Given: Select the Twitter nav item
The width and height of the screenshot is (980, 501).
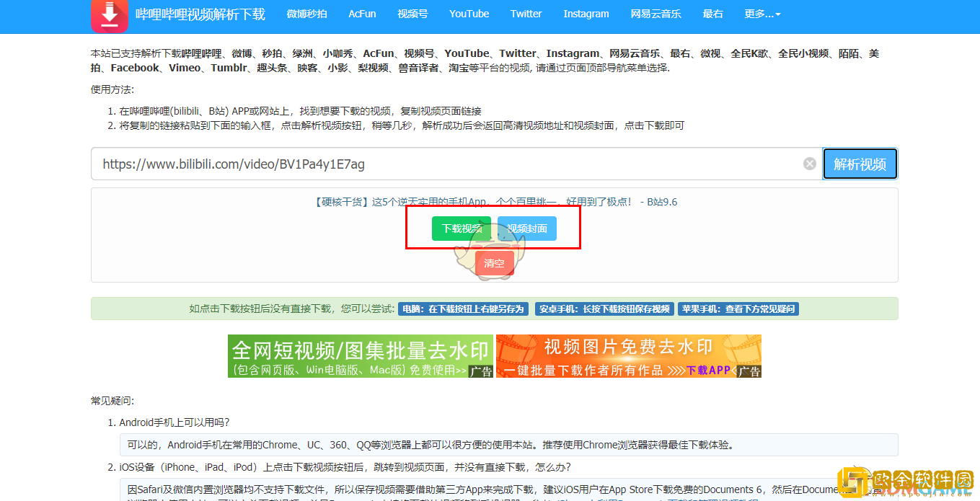Looking at the screenshot, I should [526, 14].
